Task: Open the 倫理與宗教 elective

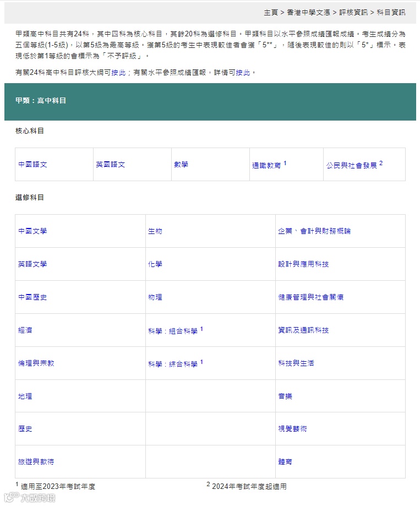Action: (36, 363)
